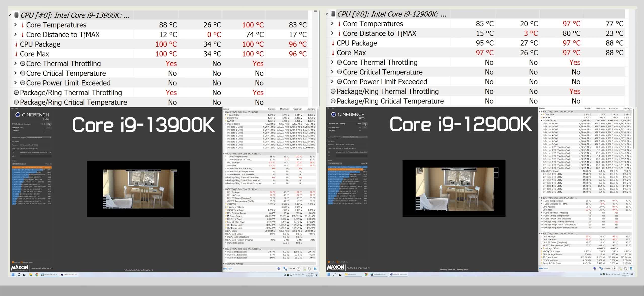The height and width of the screenshot is (296, 644).
Task: Expand Core Distance to TjMAX in 13900K panel
Action: (x=15, y=34)
